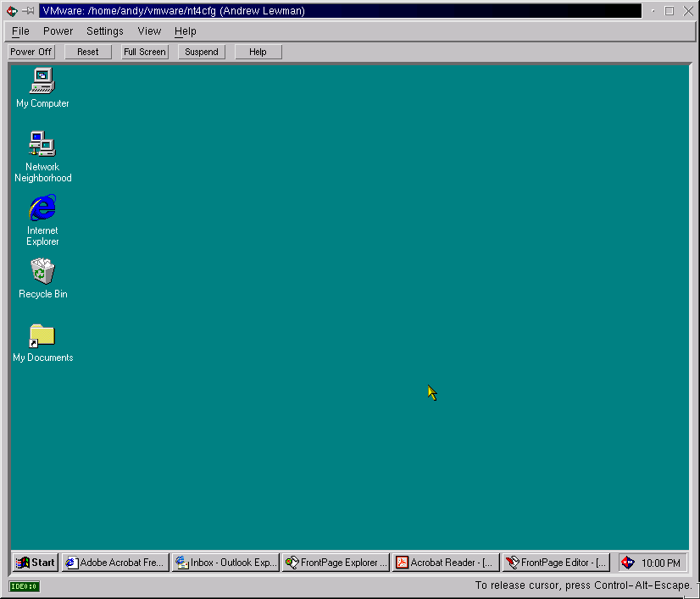
Task: Launch Internet Explorer from desktop icon
Action: (42, 208)
